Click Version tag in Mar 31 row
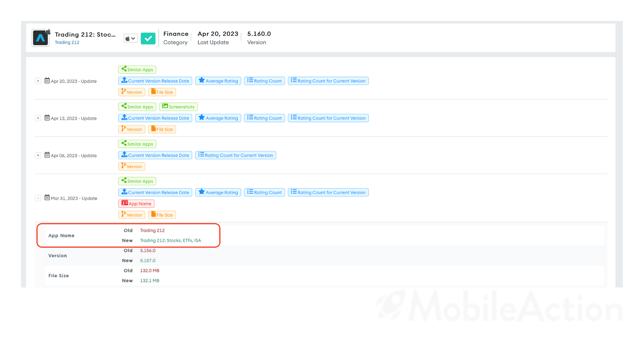 click(132, 215)
